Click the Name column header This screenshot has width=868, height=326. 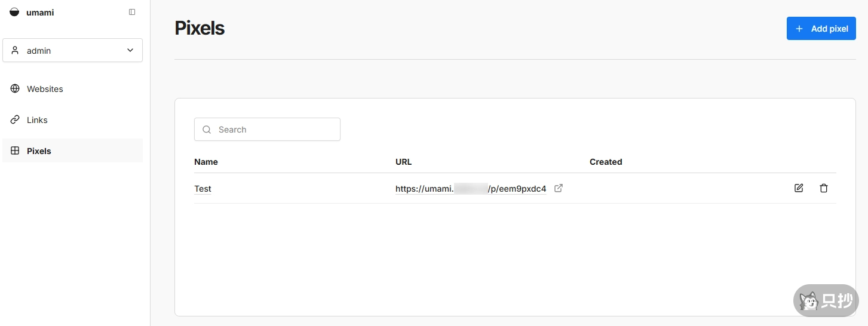coord(206,162)
